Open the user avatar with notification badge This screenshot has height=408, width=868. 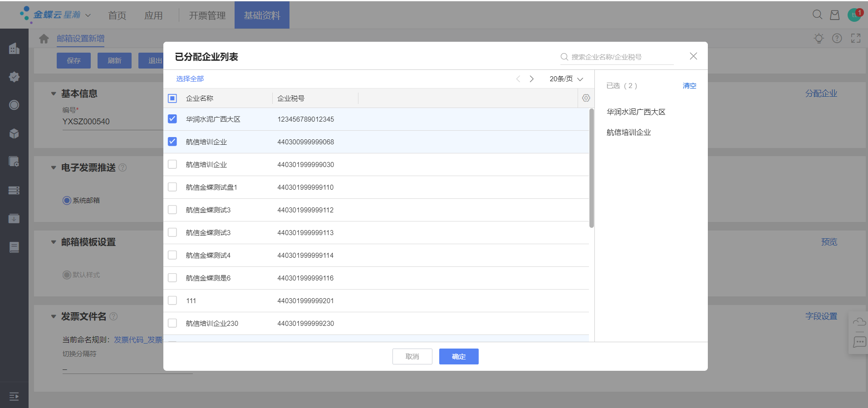click(x=855, y=15)
